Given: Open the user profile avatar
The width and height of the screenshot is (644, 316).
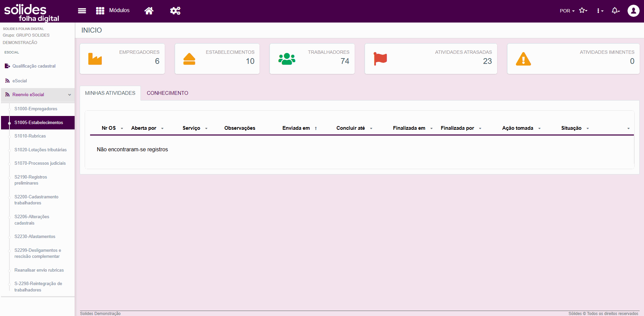Looking at the screenshot, I should pyautogui.click(x=633, y=11).
